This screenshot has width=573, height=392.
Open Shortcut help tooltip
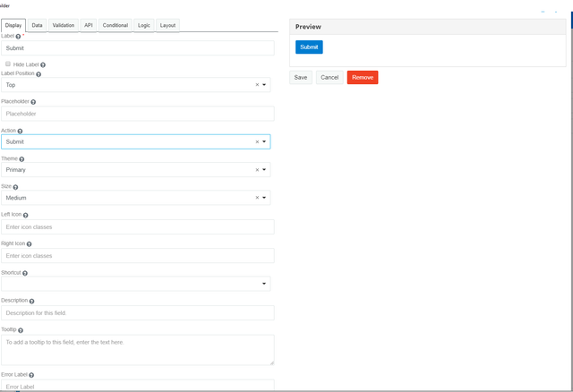[x=25, y=273]
